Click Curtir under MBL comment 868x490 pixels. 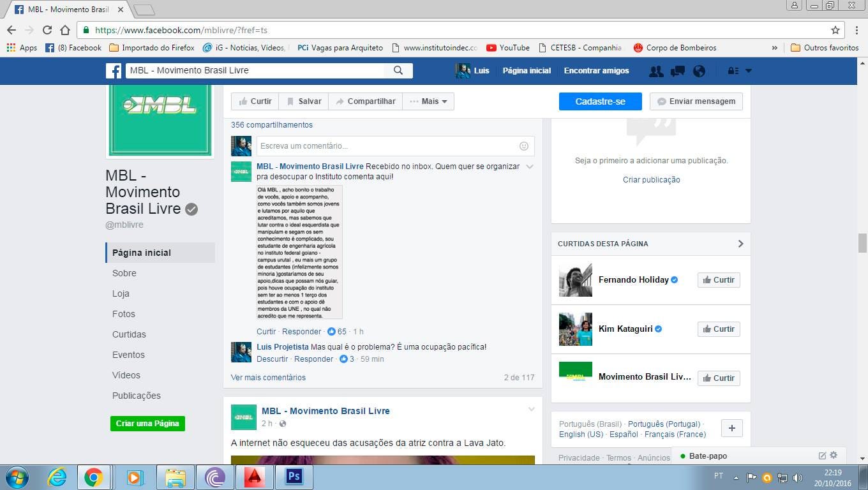[x=266, y=332]
